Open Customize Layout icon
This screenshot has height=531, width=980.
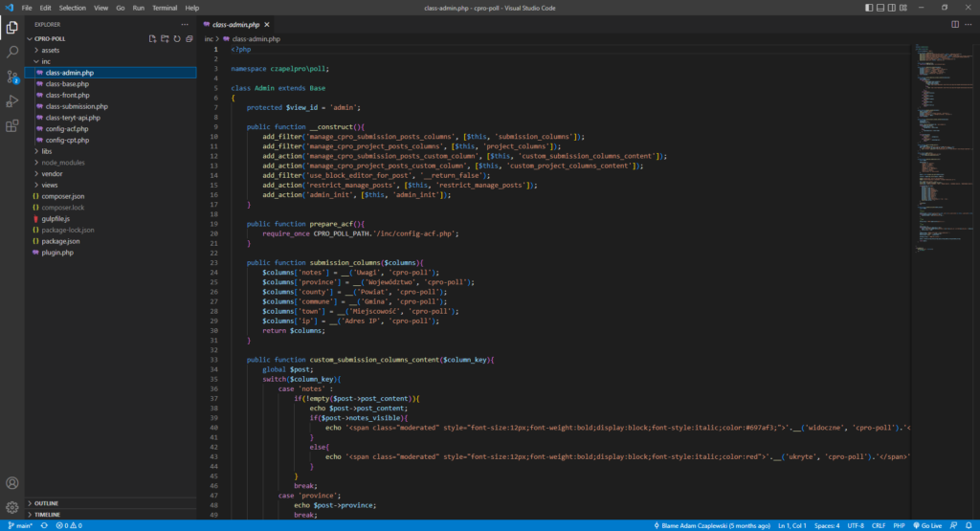click(x=903, y=8)
